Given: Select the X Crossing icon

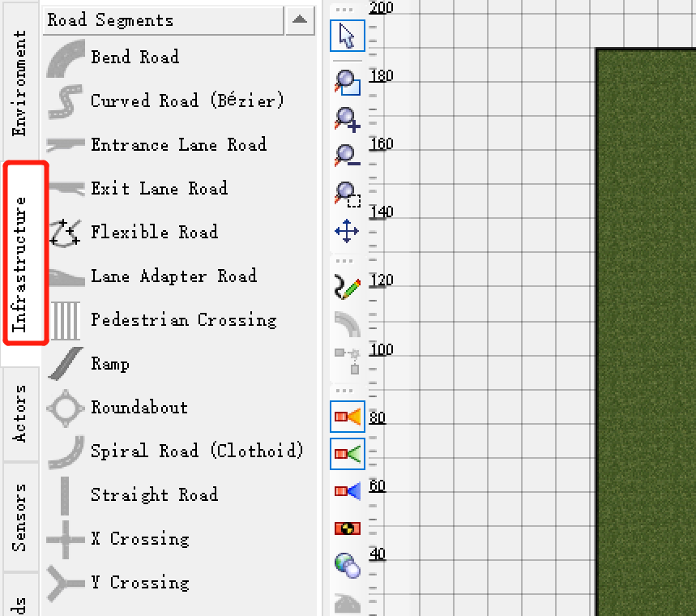Looking at the screenshot, I should tap(66, 540).
